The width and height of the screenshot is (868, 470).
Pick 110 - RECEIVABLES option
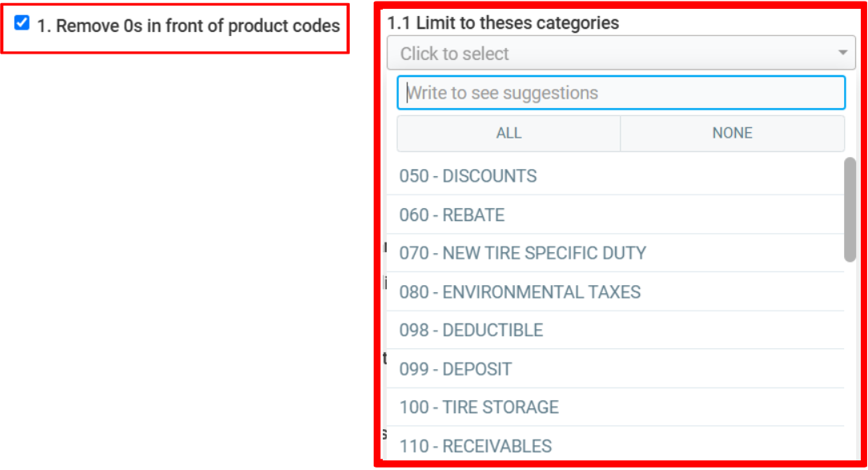(476, 446)
